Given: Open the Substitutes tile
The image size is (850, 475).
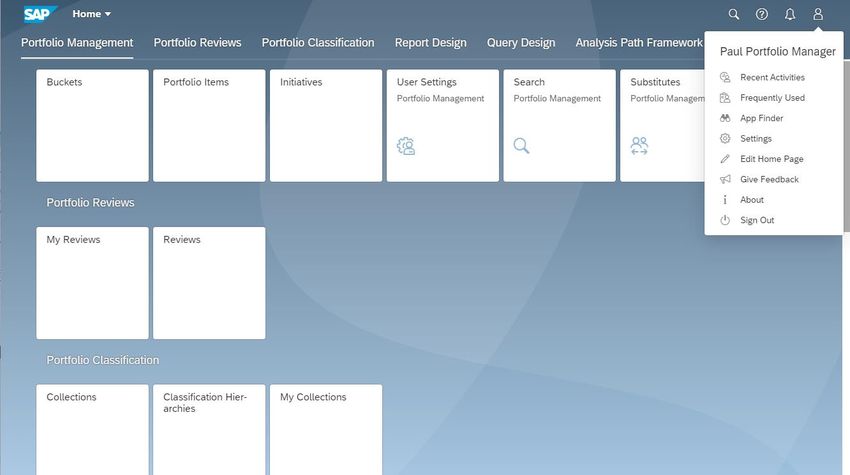Looking at the screenshot, I should [662, 125].
